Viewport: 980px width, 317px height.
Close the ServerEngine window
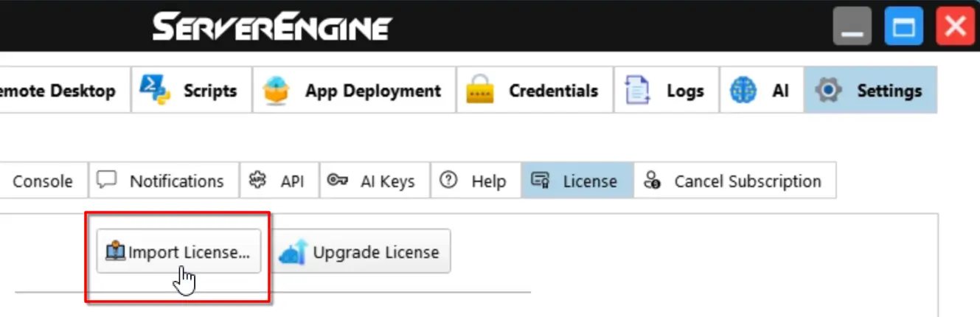click(955, 27)
